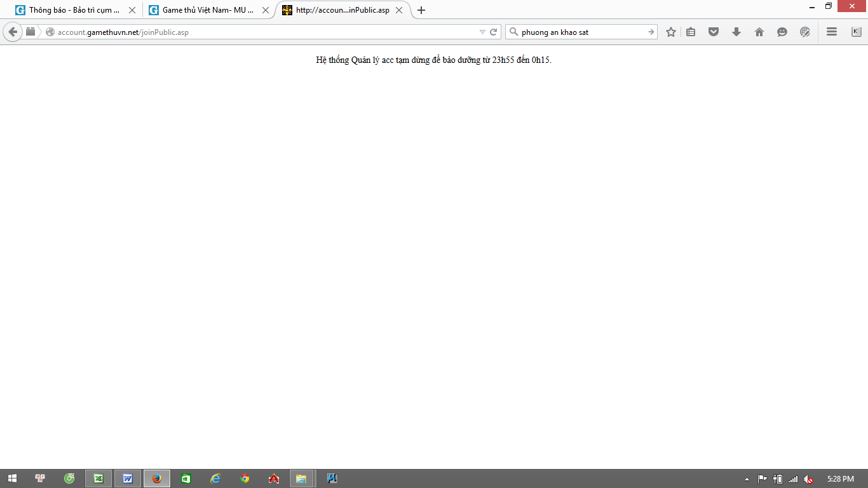
Task: Open a new browser tab
Action: [421, 10]
